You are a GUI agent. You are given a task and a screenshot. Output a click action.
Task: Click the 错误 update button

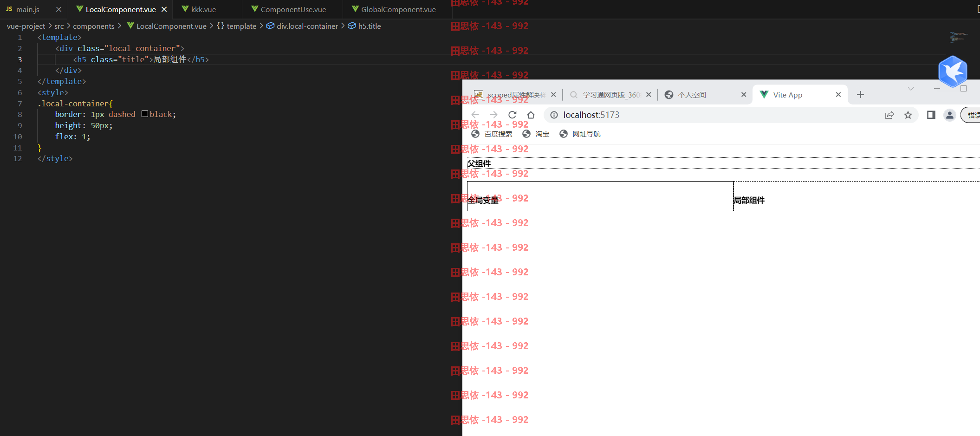point(971,115)
